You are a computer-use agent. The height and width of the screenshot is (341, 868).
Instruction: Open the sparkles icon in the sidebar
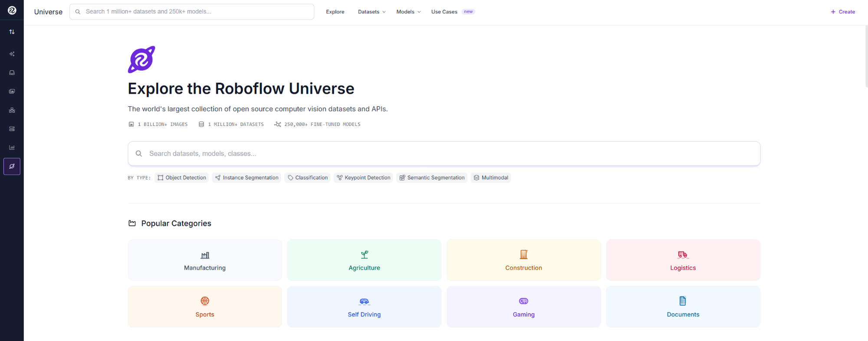click(12, 54)
